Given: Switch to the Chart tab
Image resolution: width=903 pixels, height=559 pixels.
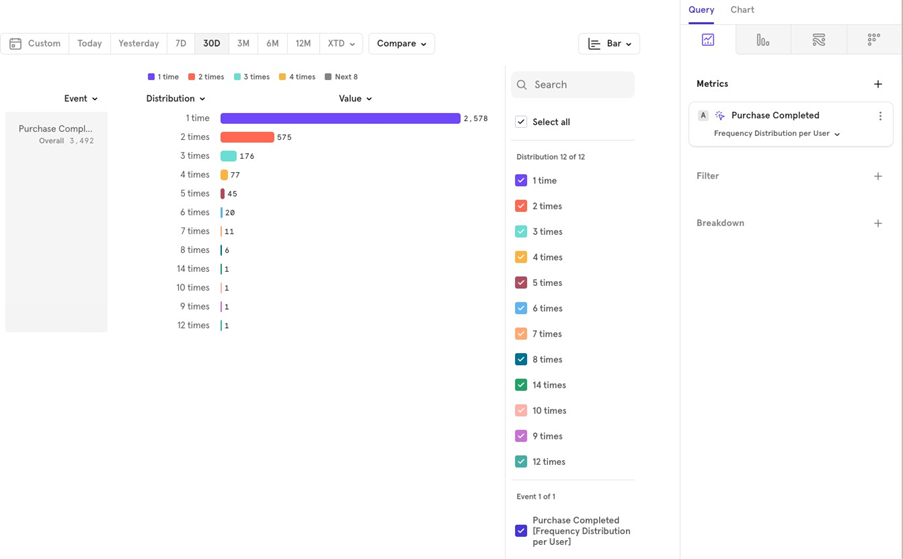Looking at the screenshot, I should pos(742,10).
